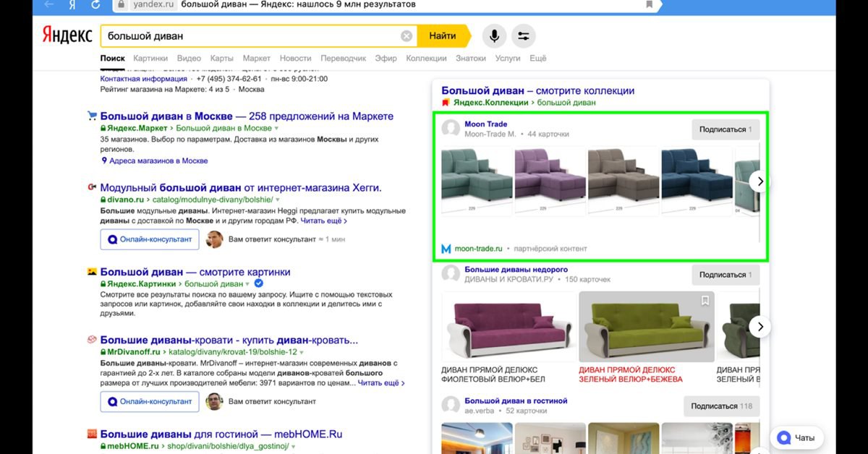Reload the page with refresh icon

pos(96,4)
